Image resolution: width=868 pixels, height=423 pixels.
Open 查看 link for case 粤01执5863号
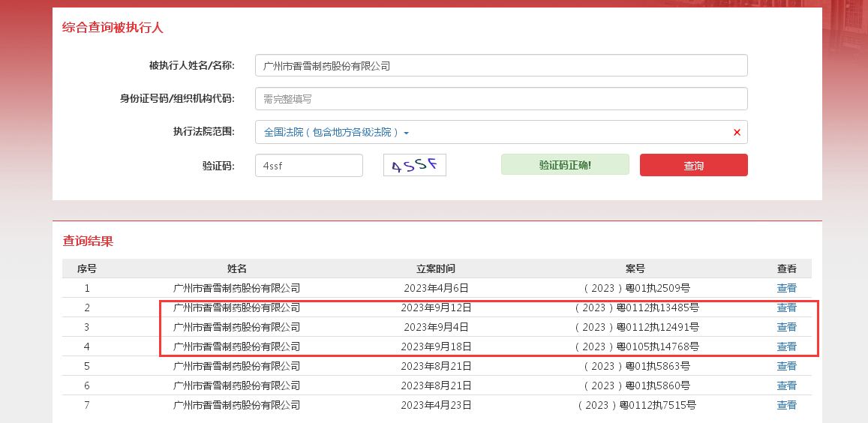(x=787, y=366)
